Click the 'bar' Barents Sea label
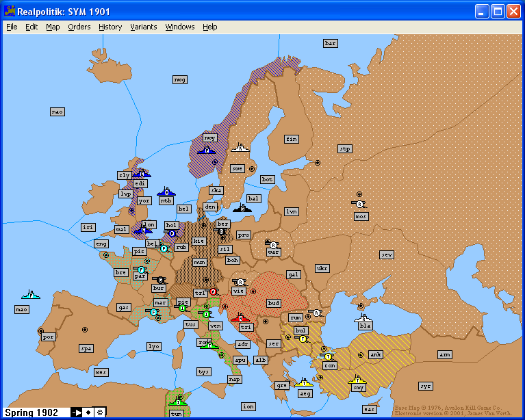 tap(330, 43)
